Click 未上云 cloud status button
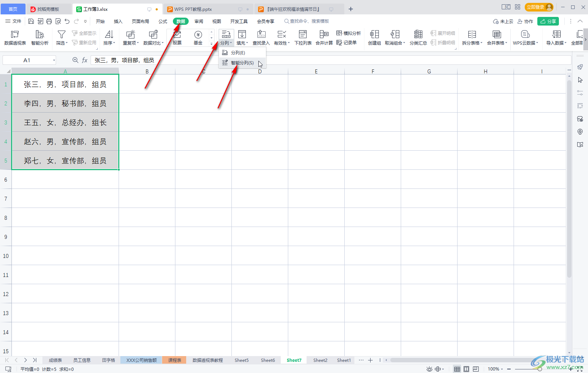This screenshot has width=588, height=373. [x=503, y=21]
